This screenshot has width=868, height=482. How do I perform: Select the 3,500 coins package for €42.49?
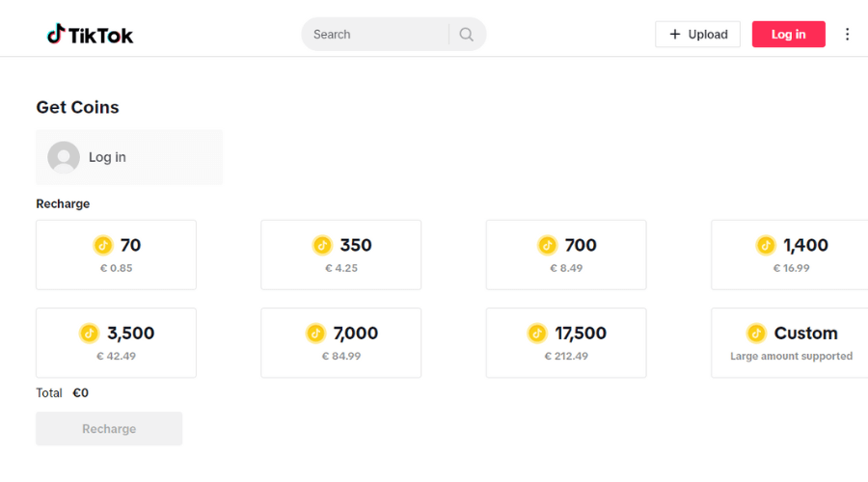[116, 343]
